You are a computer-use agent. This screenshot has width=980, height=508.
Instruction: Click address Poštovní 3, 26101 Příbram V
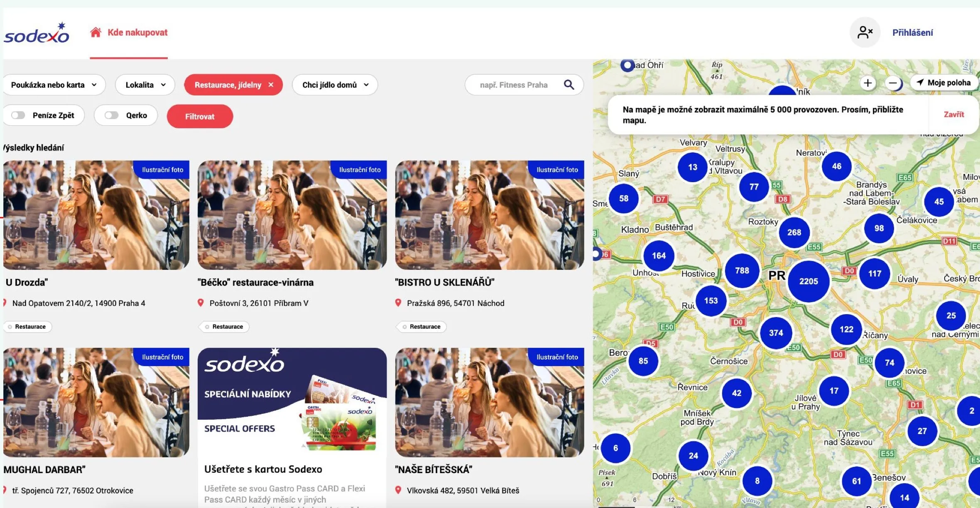point(259,303)
